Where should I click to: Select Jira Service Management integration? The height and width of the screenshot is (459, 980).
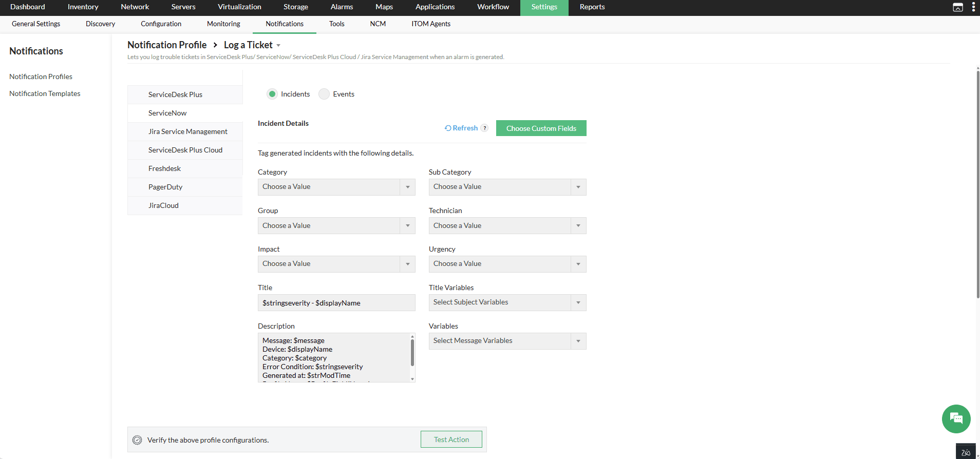pyautogui.click(x=185, y=131)
